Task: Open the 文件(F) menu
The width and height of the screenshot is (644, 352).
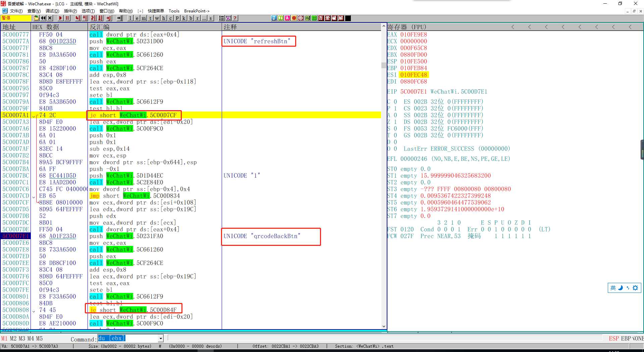Action: 16,11
